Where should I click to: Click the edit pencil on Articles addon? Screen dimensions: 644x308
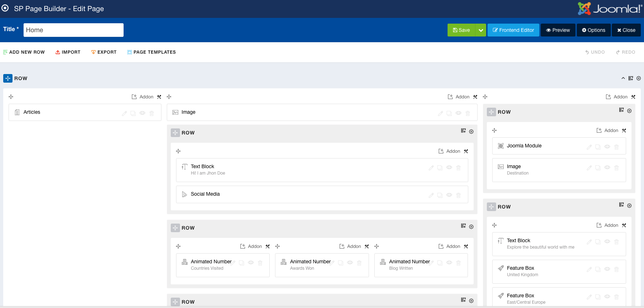tap(124, 113)
